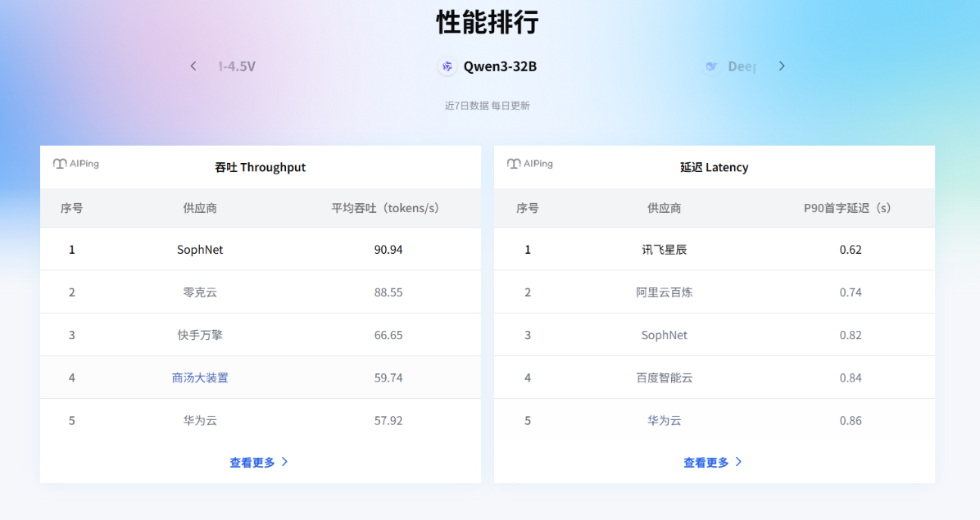Click the SophNet row in Throughput table
Screen dimensions: 980x520
(261, 249)
